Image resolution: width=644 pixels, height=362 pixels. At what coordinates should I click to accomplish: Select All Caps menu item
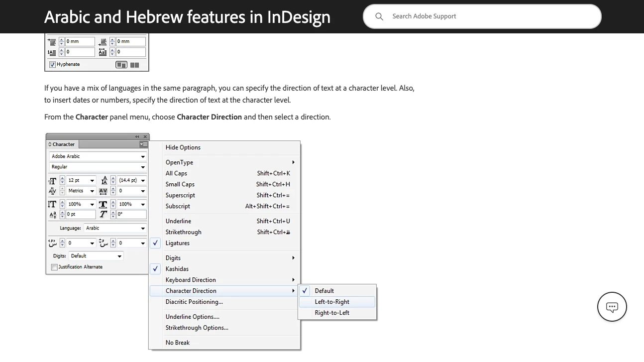pyautogui.click(x=176, y=173)
